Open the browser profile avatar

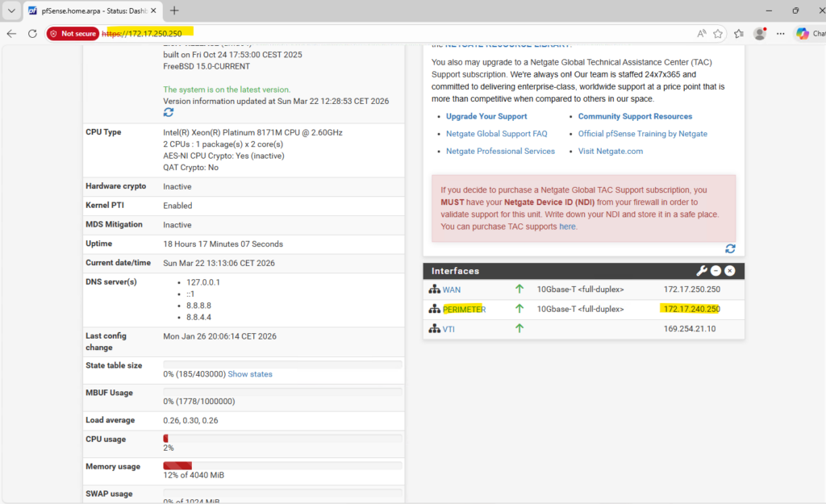tap(759, 34)
